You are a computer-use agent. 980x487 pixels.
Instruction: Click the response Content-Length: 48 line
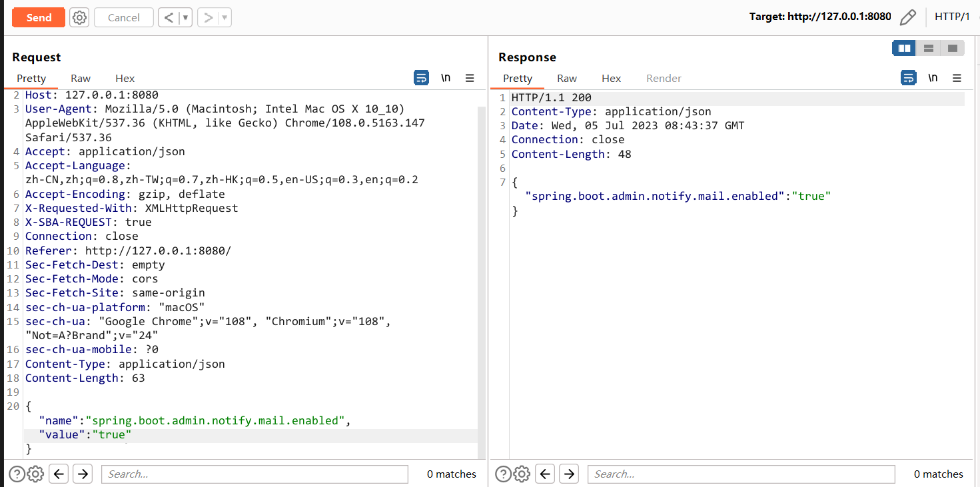point(572,155)
